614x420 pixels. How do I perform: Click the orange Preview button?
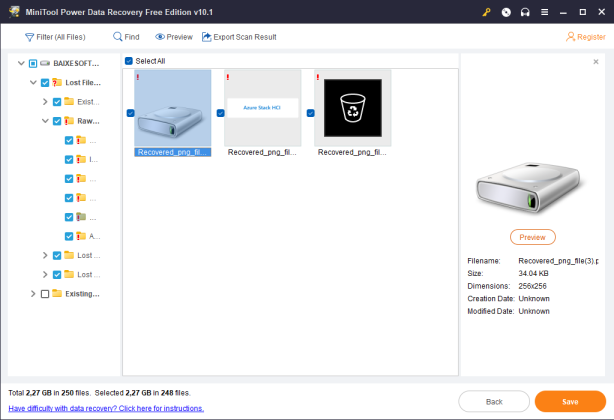533,237
